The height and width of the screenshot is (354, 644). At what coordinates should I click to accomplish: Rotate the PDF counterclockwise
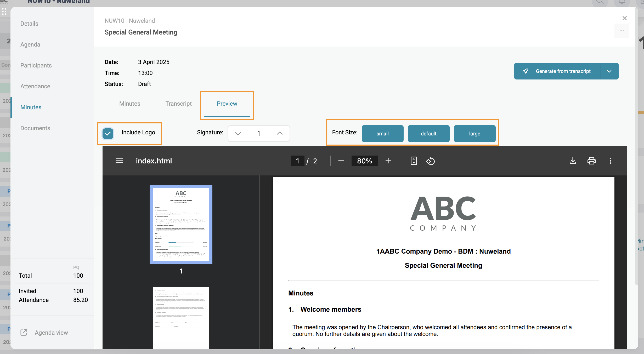coord(430,161)
